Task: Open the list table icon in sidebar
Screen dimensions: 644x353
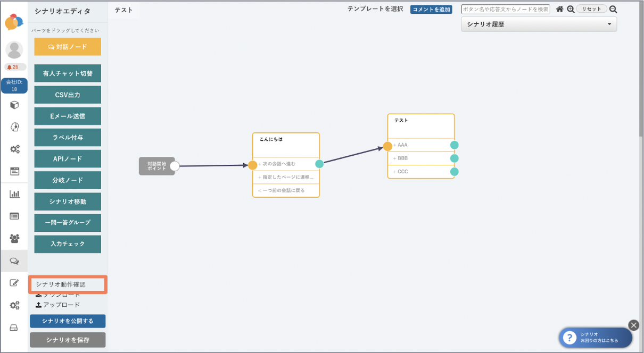Action: 15,216
